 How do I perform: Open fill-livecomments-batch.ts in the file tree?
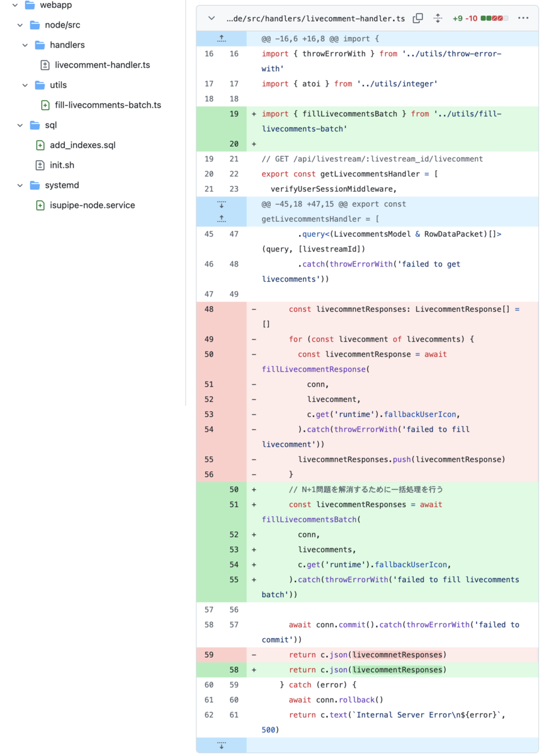click(108, 105)
